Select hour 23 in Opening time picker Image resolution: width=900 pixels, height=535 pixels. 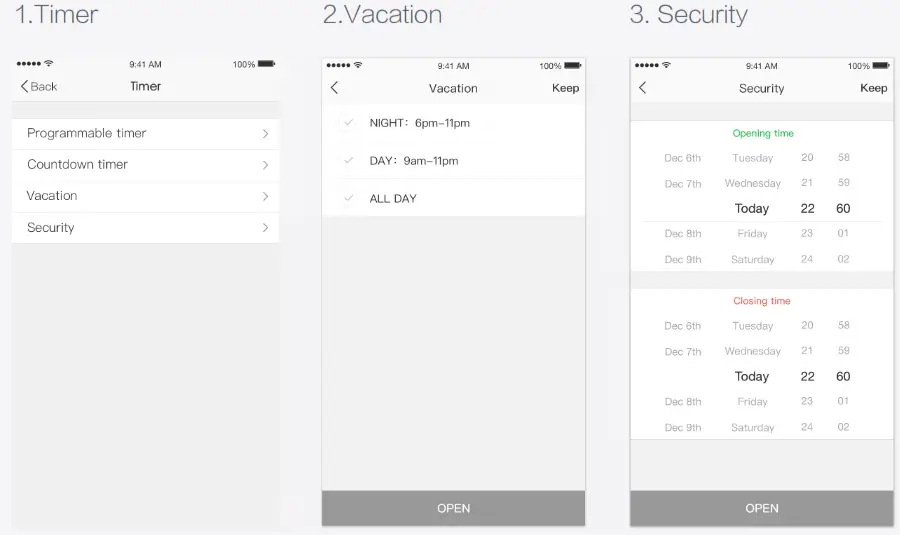(807, 234)
